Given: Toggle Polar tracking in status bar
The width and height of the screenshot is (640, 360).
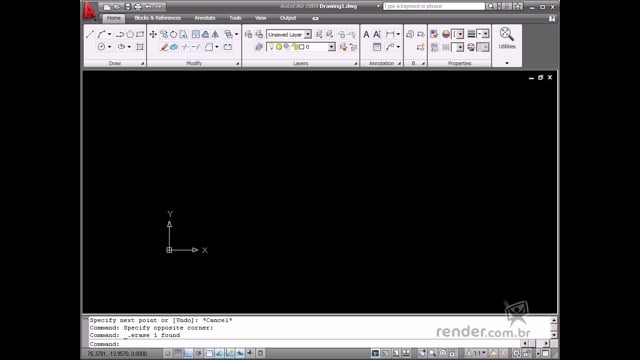Looking at the screenshot, I should (199, 353).
